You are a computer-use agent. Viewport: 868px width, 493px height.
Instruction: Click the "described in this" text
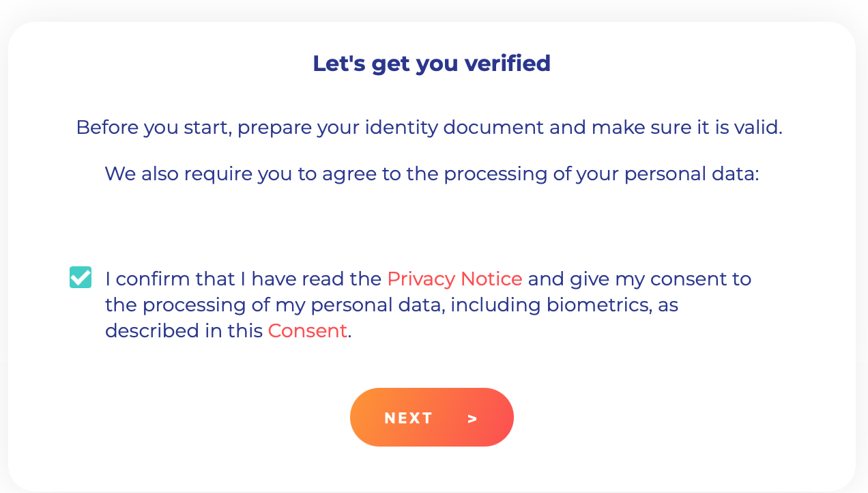pyautogui.click(x=184, y=331)
